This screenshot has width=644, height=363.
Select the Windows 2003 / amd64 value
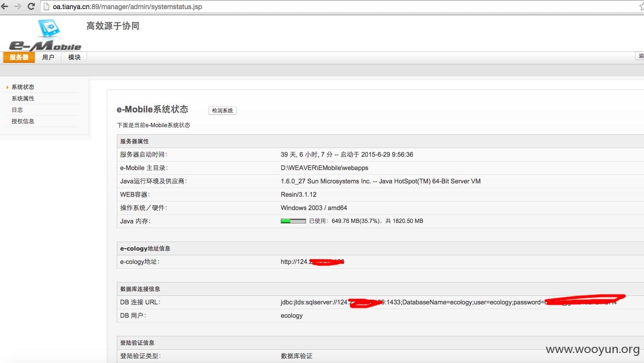(x=314, y=208)
